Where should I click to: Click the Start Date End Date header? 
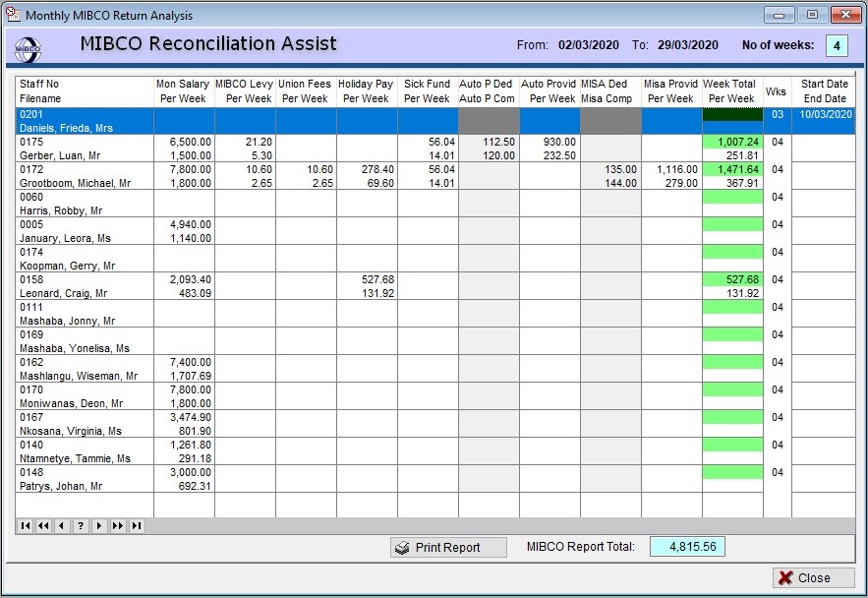pos(825,91)
